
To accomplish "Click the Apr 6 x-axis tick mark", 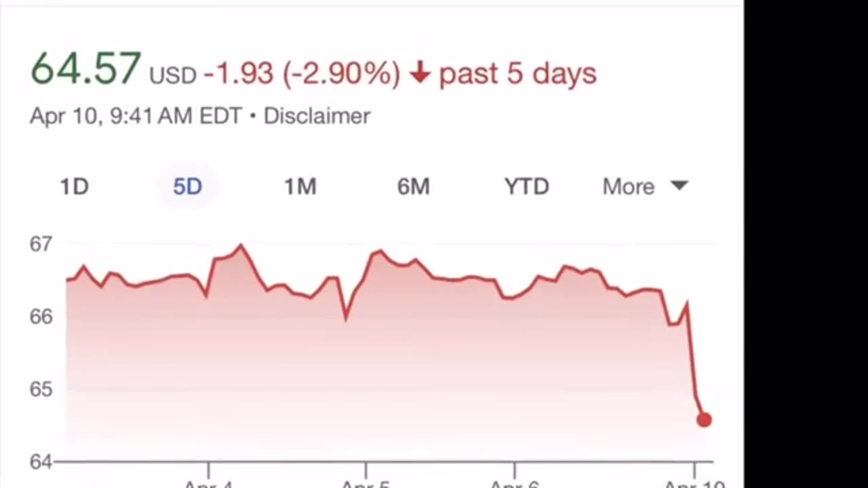I will 514,469.
